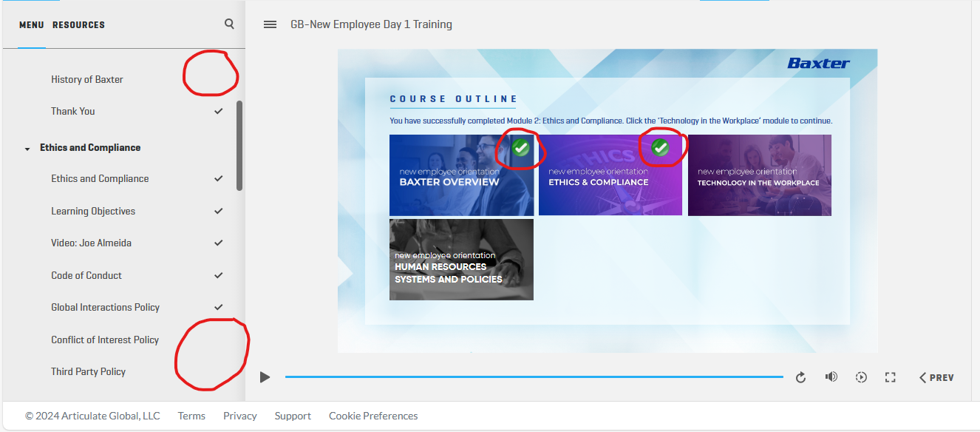
Task: Open the Thank You slide
Action: (x=73, y=111)
